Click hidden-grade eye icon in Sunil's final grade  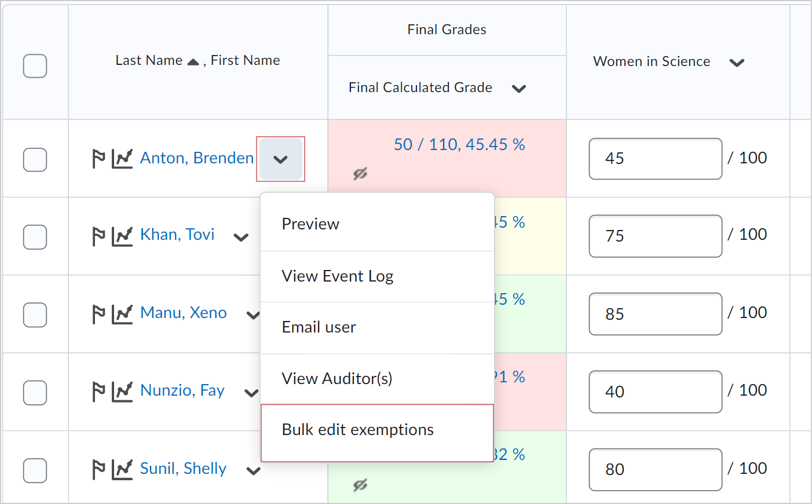(x=360, y=485)
